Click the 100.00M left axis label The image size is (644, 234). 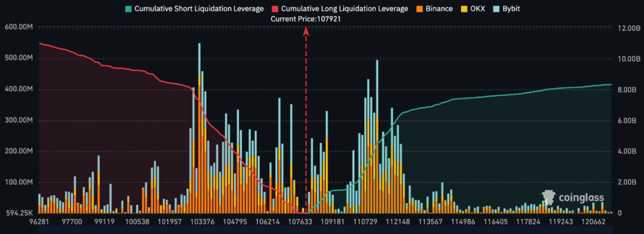[18, 182]
